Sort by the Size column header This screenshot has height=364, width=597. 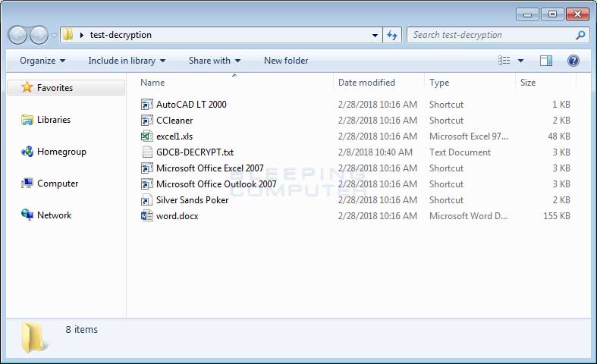coord(528,83)
